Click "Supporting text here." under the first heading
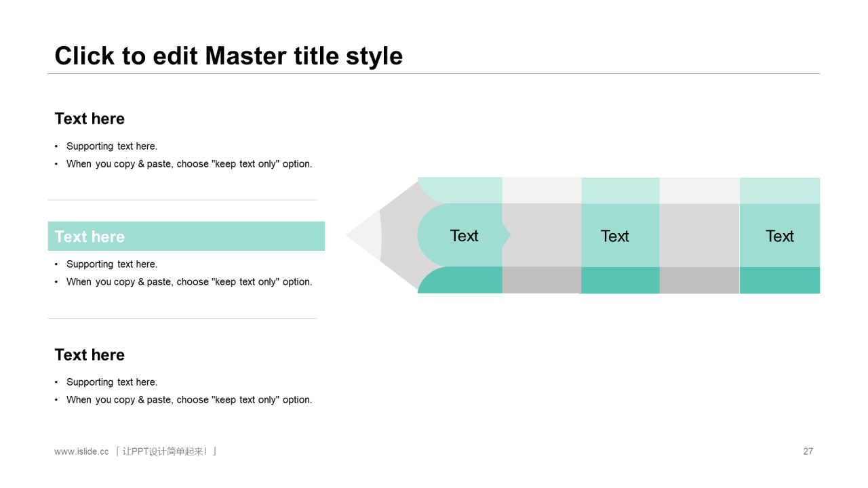The height and width of the screenshot is (488, 868). coord(112,146)
